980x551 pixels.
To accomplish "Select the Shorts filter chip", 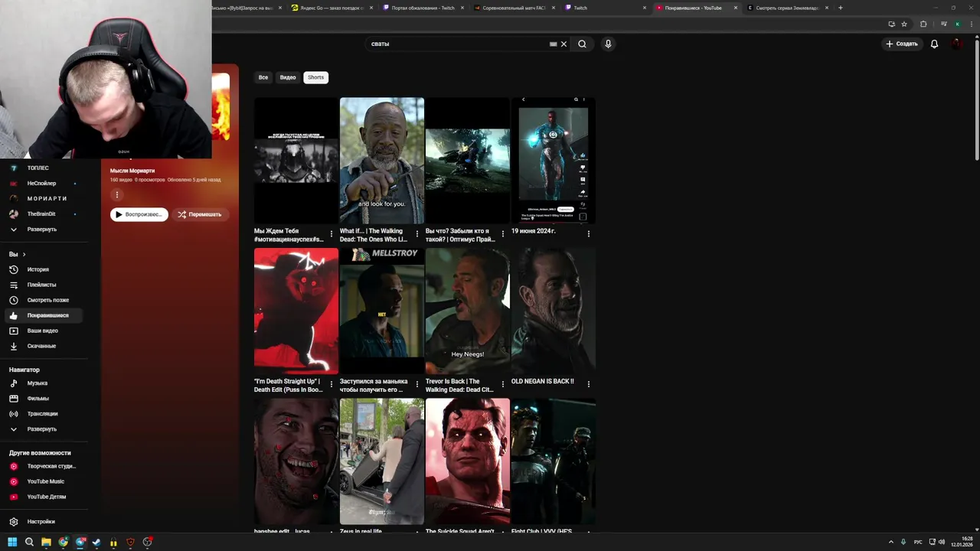I will pyautogui.click(x=315, y=77).
